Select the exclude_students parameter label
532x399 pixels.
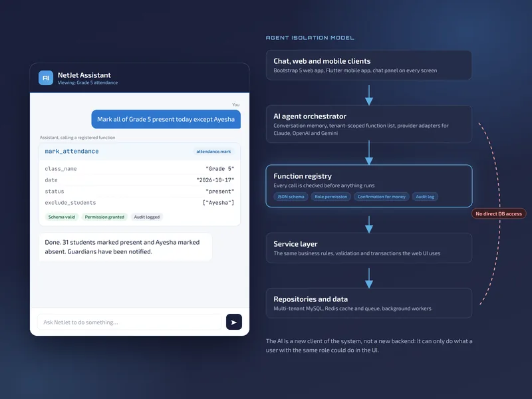coord(70,203)
